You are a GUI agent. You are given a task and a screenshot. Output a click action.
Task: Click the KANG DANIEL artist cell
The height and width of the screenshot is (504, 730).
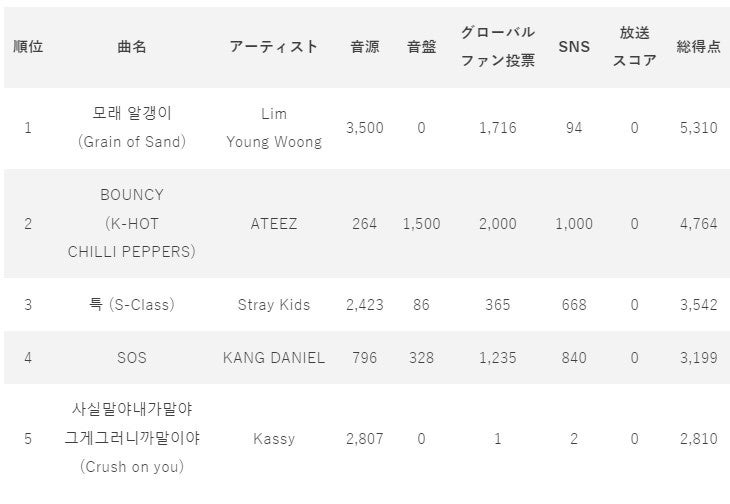click(x=273, y=358)
